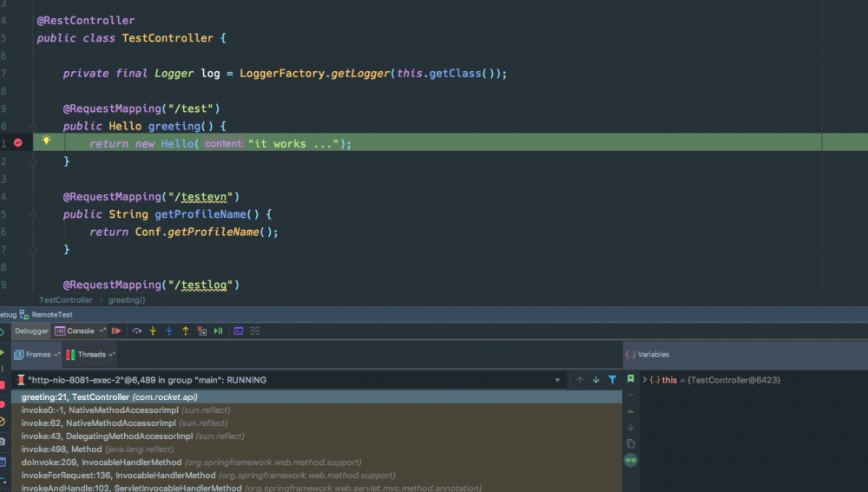
Task: Click the Run to Cursor icon
Action: [x=218, y=331]
